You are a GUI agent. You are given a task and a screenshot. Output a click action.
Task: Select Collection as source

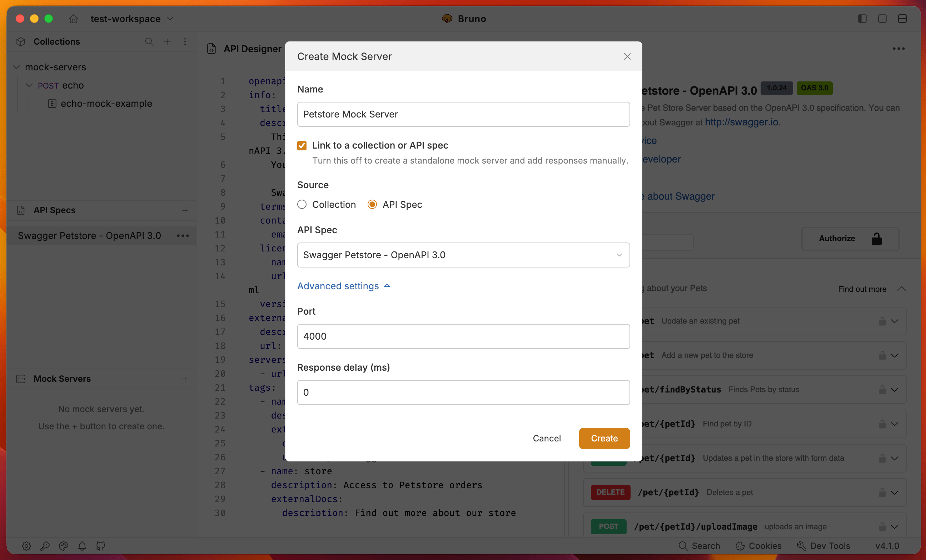(302, 205)
